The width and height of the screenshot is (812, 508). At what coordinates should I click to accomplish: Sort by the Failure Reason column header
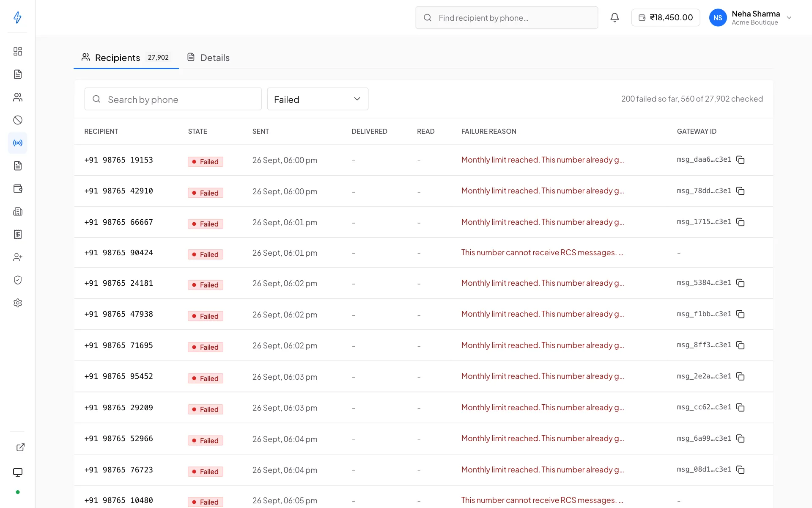point(488,132)
